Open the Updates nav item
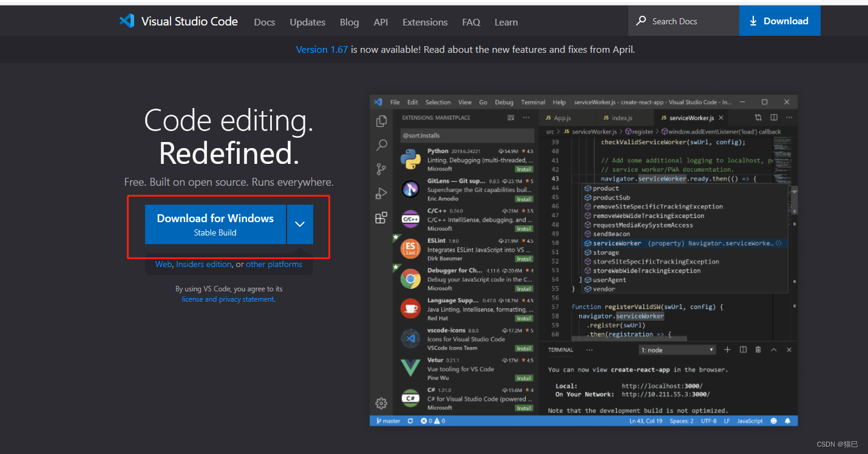This screenshot has height=454, width=868. [x=308, y=22]
